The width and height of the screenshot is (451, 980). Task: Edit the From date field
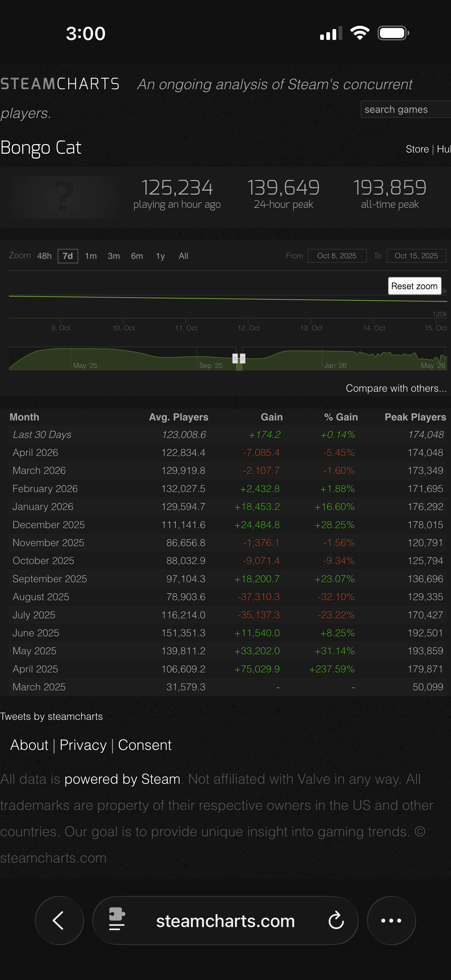(x=337, y=256)
